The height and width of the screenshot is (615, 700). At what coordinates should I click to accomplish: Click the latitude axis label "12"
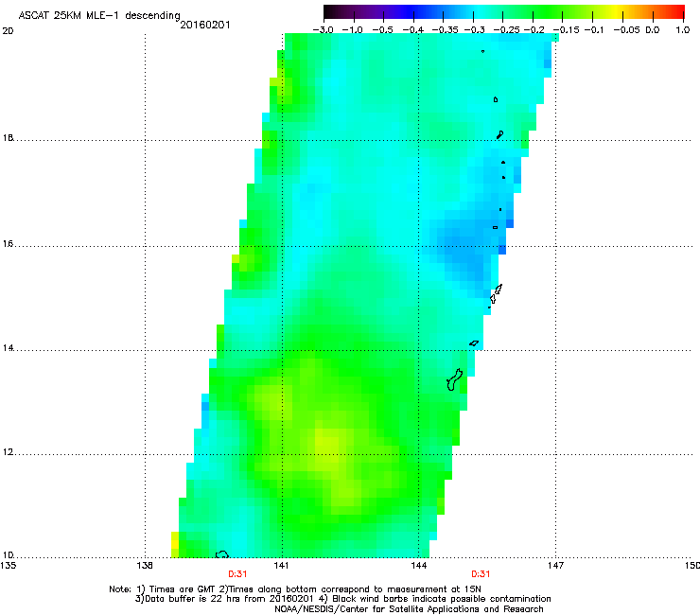tap(8, 452)
